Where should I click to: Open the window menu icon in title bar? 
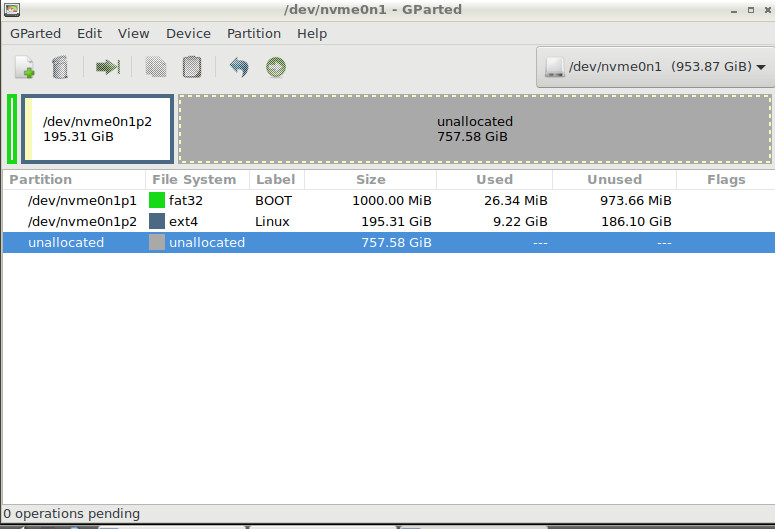tap(12, 10)
